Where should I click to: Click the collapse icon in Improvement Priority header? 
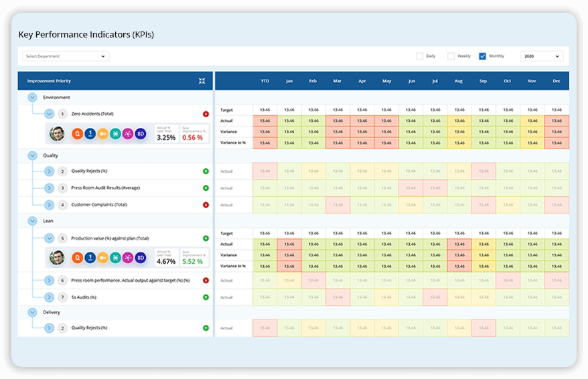point(202,81)
